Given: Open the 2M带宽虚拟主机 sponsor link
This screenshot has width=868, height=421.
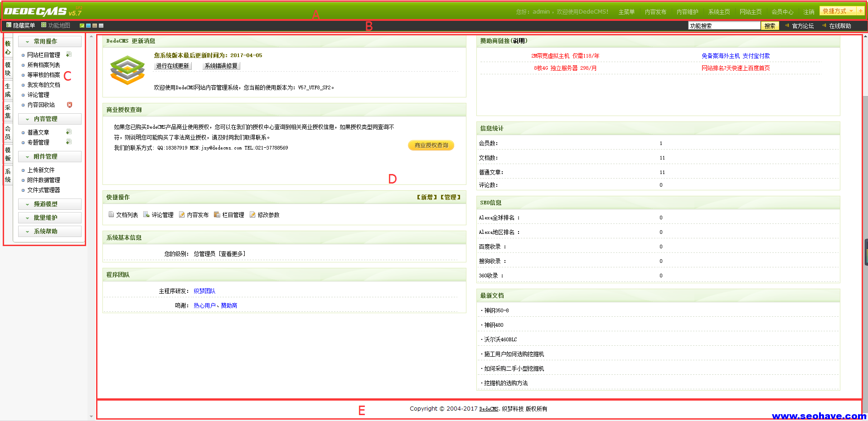Looking at the screenshot, I should tap(565, 56).
